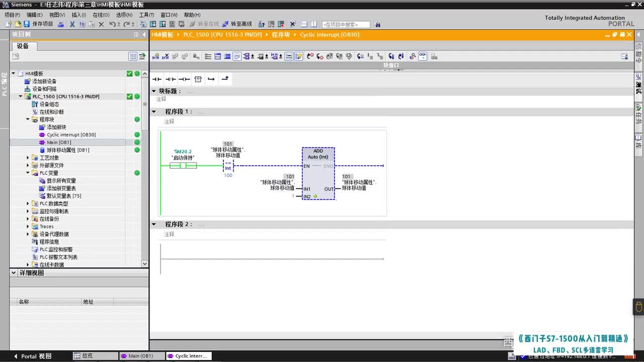The image size is (644, 362).
Task: Select Cyclic interrupt [OB30] in the tree
Action: (x=71, y=135)
